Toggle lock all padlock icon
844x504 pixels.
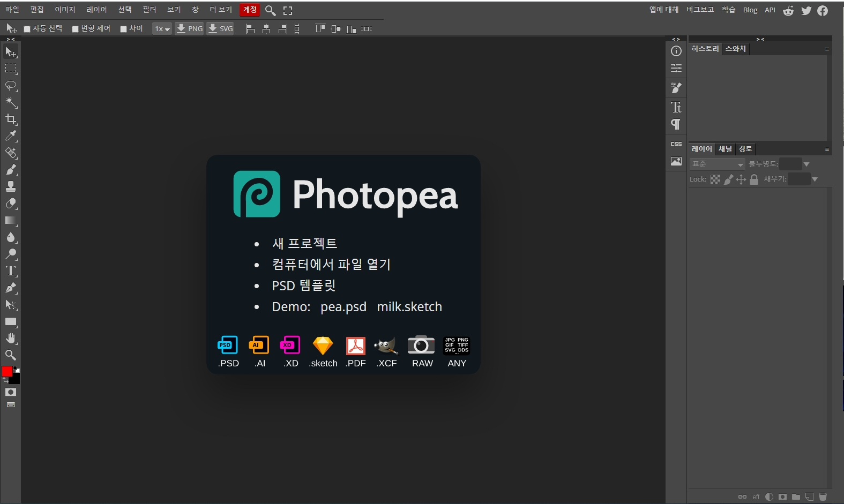(x=754, y=179)
